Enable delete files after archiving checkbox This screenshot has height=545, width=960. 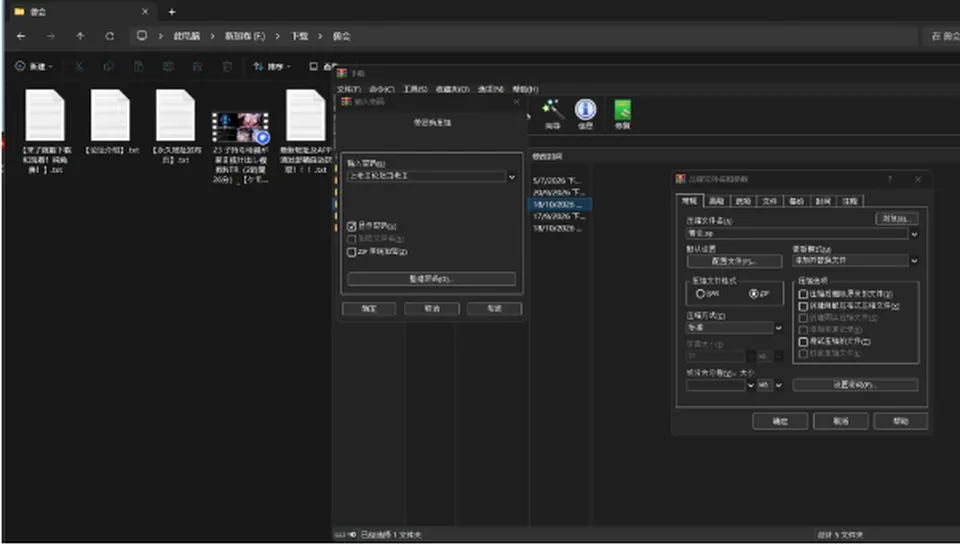click(x=803, y=294)
